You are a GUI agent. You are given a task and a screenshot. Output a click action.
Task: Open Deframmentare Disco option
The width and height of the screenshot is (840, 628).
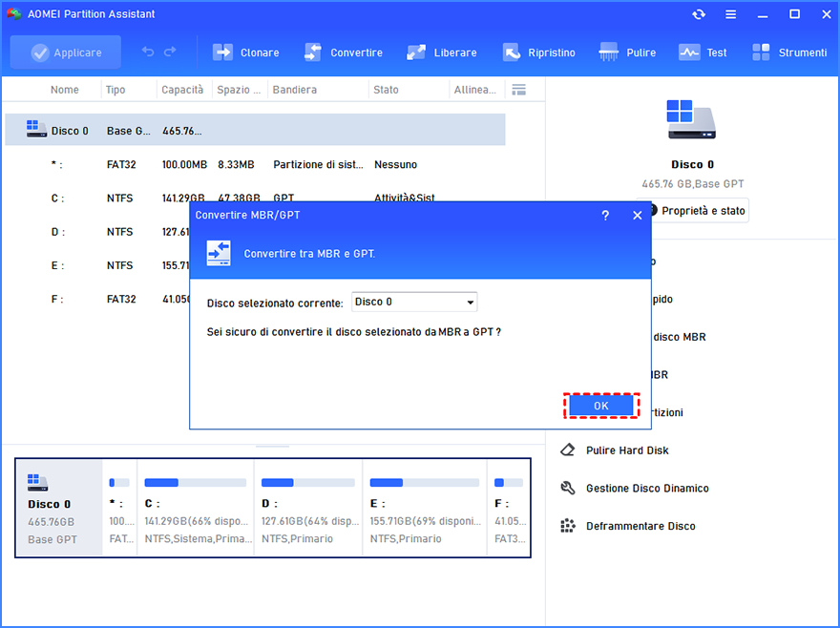[640, 526]
